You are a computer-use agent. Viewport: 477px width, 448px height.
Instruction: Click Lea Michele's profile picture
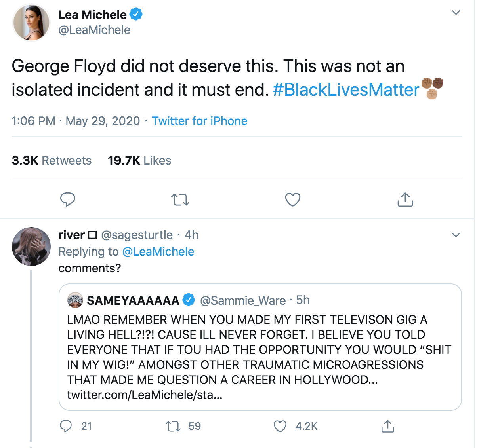click(x=31, y=23)
